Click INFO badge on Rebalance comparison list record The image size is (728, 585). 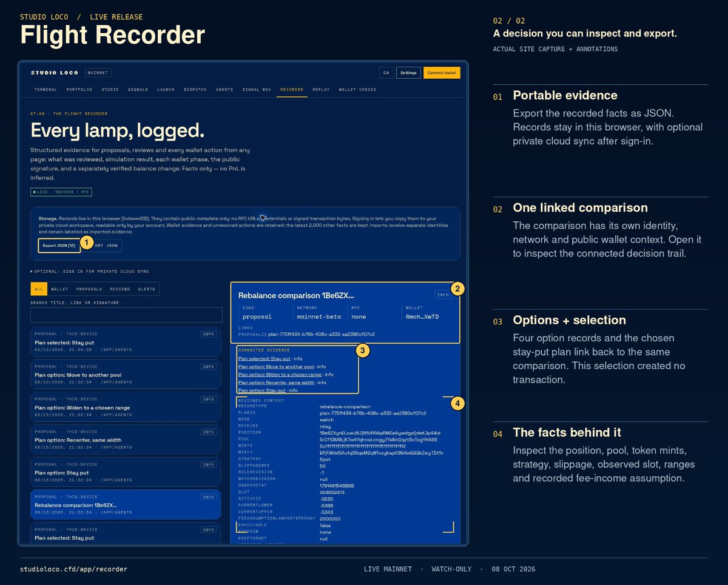click(x=208, y=497)
